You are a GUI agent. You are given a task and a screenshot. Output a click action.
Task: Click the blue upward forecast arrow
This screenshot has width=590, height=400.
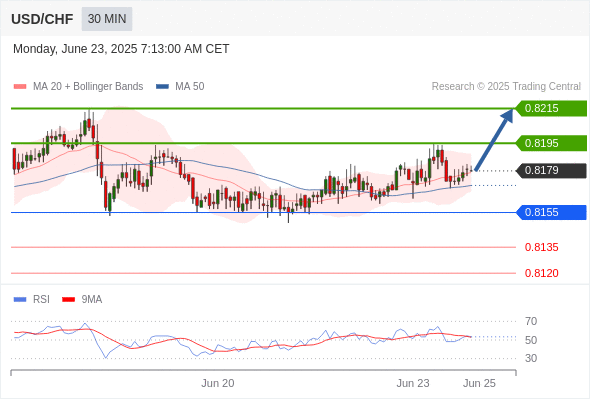coord(494,140)
